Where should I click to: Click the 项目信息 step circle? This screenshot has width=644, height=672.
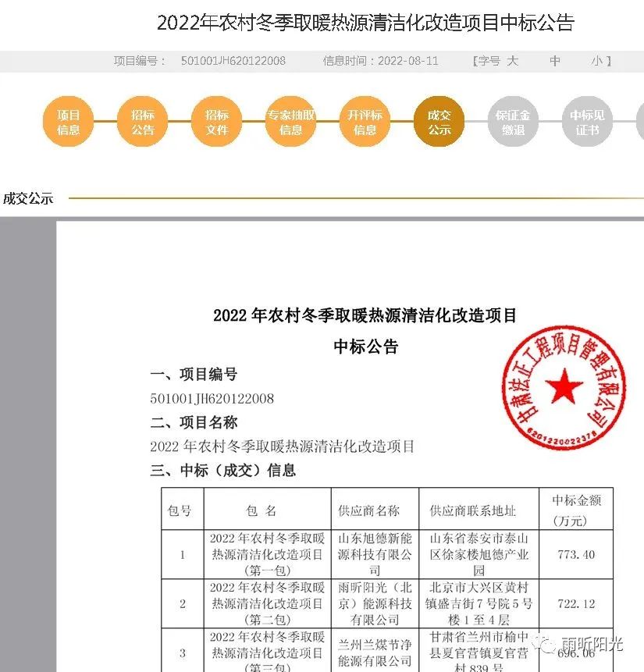pyautogui.click(x=68, y=123)
